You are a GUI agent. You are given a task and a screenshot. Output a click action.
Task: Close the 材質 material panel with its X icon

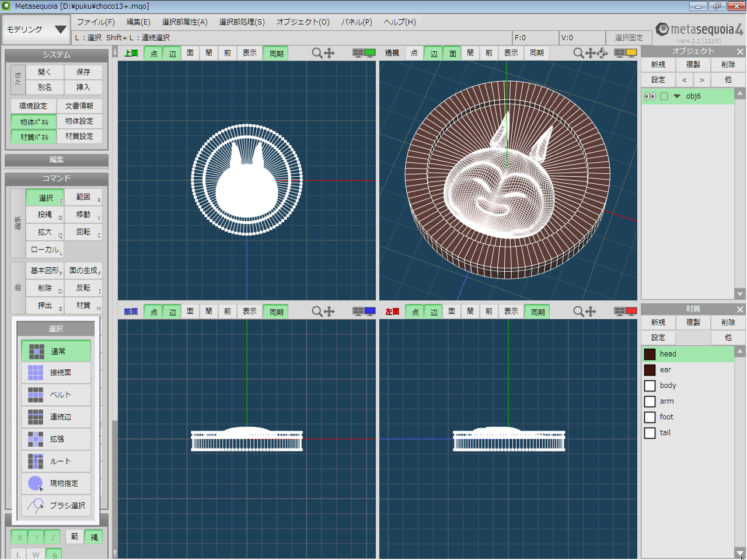pyautogui.click(x=740, y=309)
